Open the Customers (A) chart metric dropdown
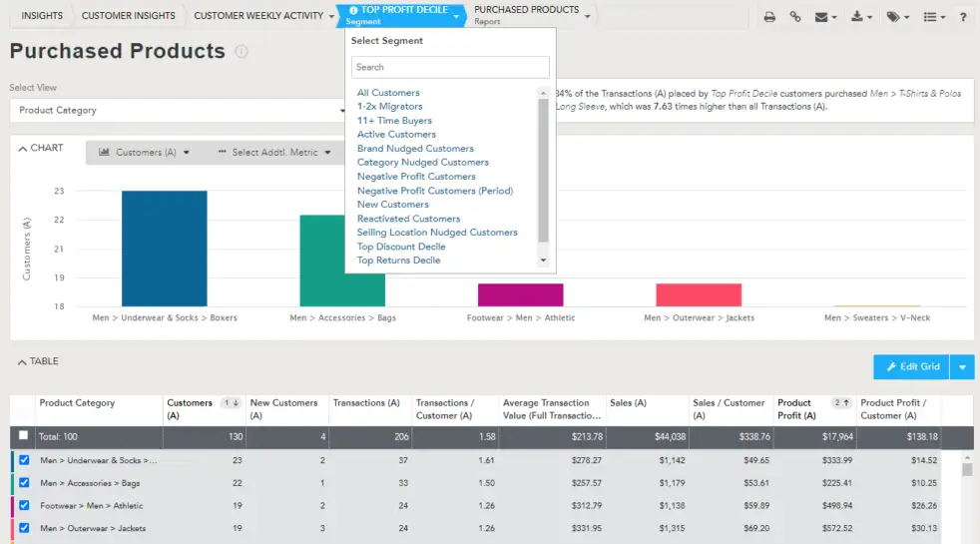Image resolution: width=980 pixels, height=544 pixels. [146, 153]
